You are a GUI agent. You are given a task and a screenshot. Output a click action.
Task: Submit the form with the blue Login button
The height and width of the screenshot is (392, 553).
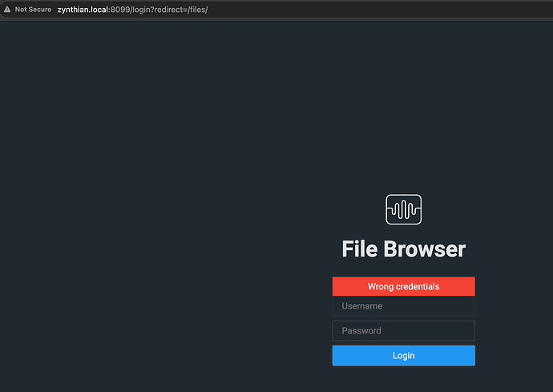[x=403, y=355]
